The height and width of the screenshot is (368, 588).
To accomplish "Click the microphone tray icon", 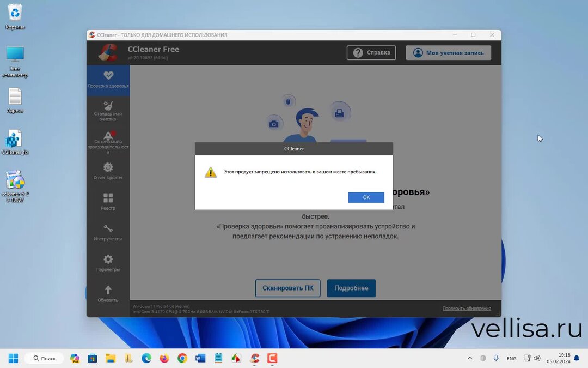I will pyautogui.click(x=496, y=358).
